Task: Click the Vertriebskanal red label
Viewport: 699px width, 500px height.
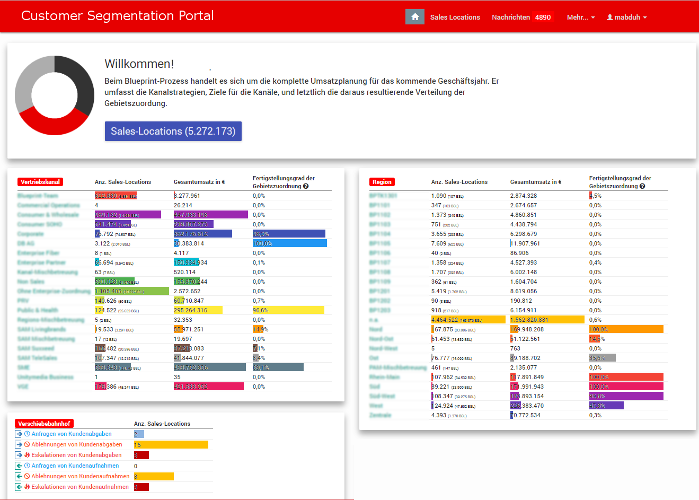Action: (41, 182)
